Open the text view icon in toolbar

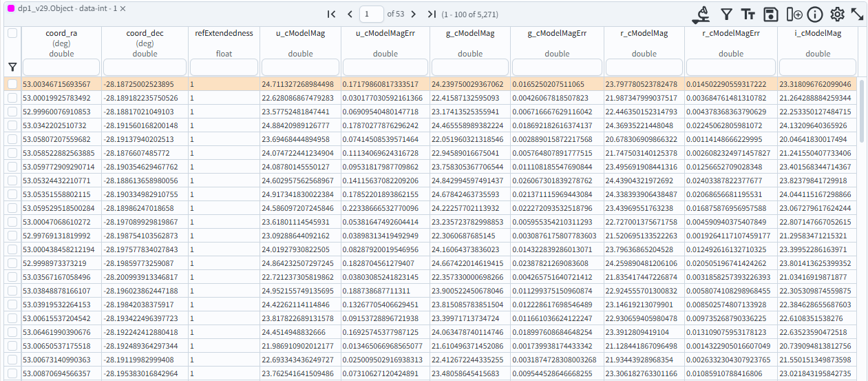(x=748, y=14)
